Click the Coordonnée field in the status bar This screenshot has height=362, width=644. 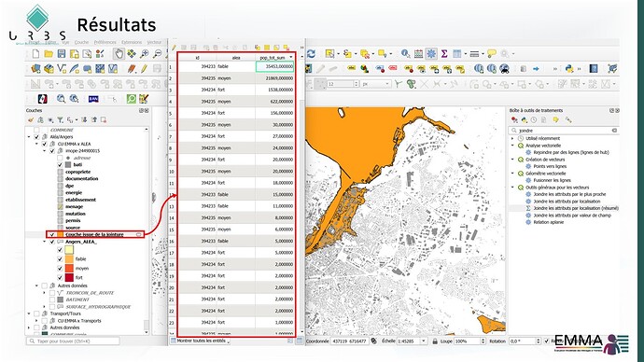pyautogui.click(x=349, y=341)
